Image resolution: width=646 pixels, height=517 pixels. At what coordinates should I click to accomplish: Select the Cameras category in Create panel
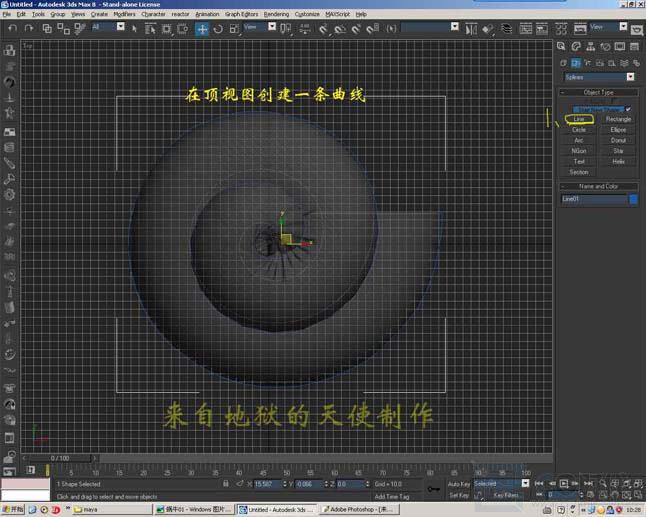click(x=600, y=63)
